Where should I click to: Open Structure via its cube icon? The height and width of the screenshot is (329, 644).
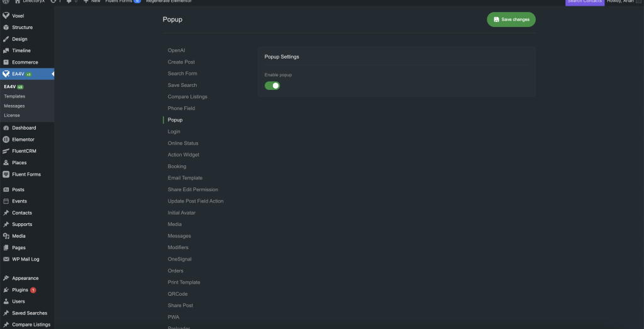(x=6, y=28)
